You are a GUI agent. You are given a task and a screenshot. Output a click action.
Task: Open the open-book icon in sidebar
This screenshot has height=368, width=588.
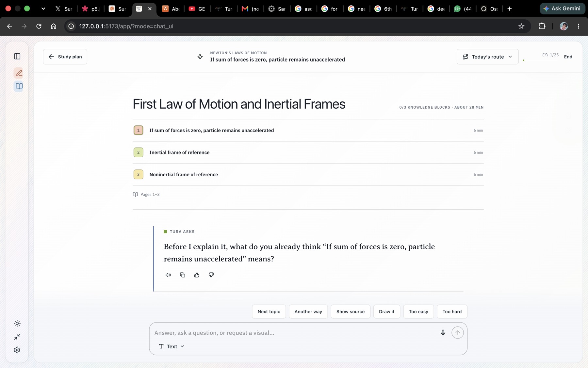19,86
